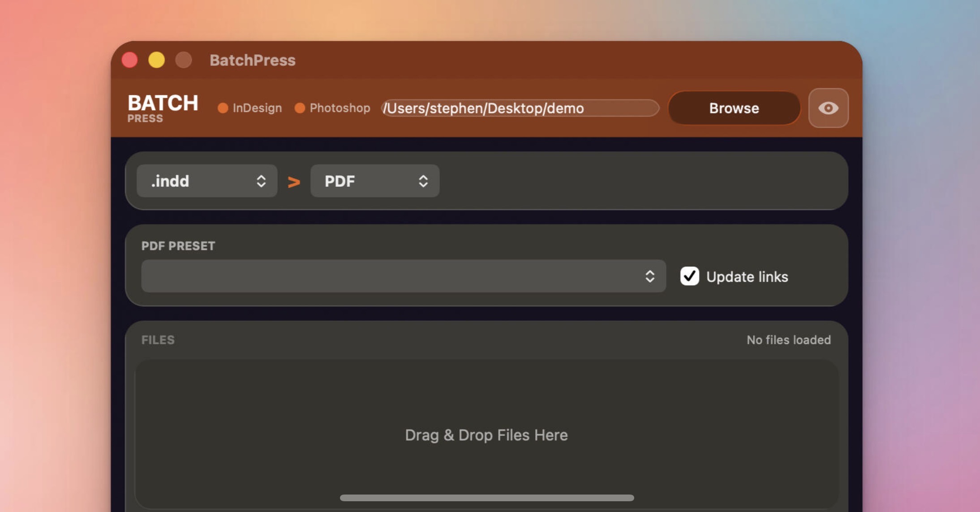This screenshot has height=512, width=980.
Task: Click the Photoshop status indicator dot
Action: pyautogui.click(x=300, y=108)
